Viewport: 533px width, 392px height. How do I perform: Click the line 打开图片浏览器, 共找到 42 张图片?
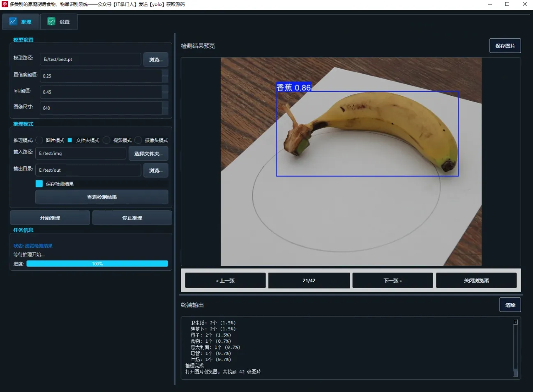click(x=223, y=372)
